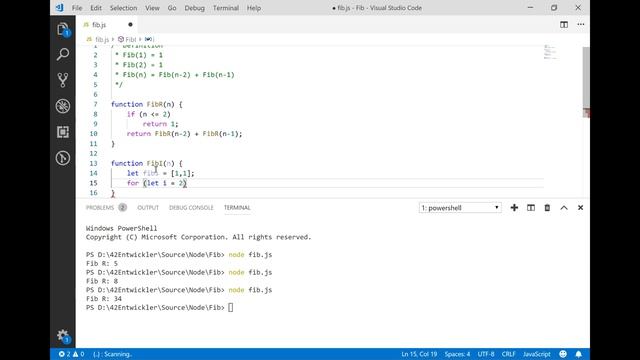This screenshot has width=640, height=360.
Task: Close the terminal panel
Action: coord(580,208)
